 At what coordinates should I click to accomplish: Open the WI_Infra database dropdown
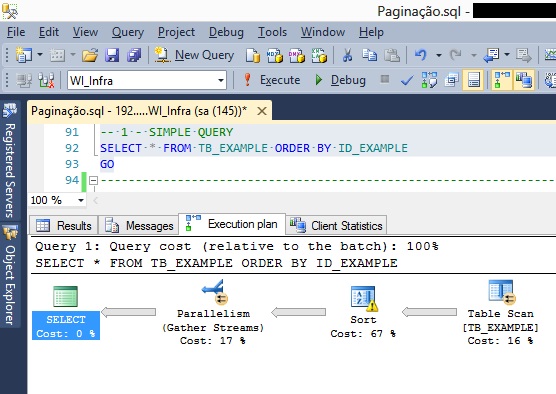point(221,80)
